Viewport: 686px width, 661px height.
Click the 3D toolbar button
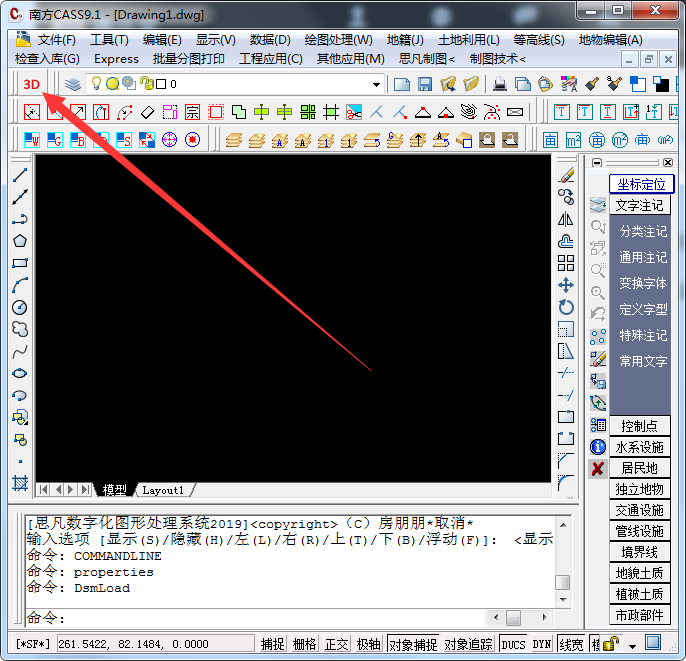(x=31, y=84)
